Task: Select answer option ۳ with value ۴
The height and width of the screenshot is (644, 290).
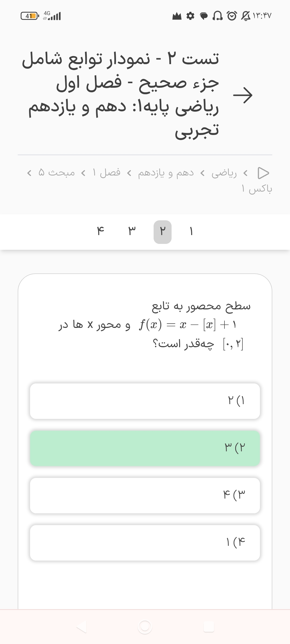Action: click(145, 495)
